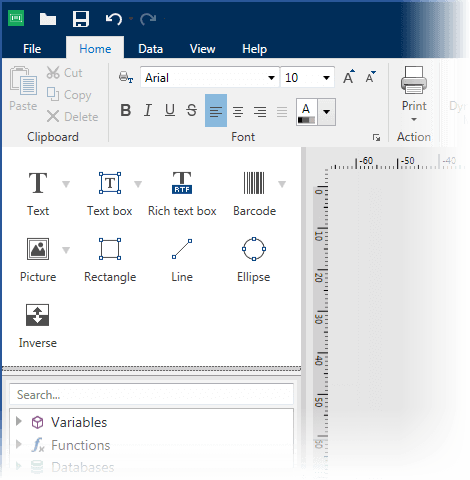The image size is (470, 480).
Task: Choose the Line drawing tool
Action: click(182, 259)
